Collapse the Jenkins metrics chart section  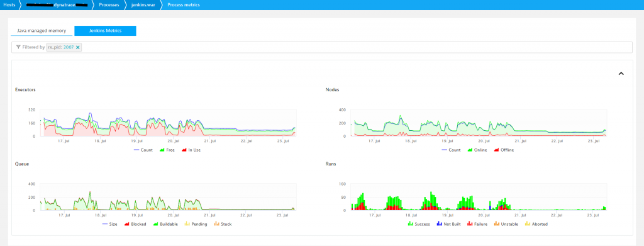(x=621, y=74)
